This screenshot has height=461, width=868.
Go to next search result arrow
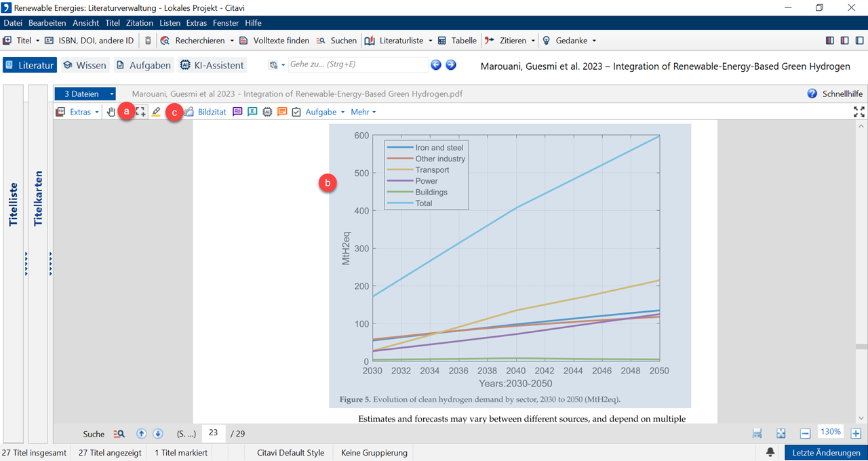[157, 434]
